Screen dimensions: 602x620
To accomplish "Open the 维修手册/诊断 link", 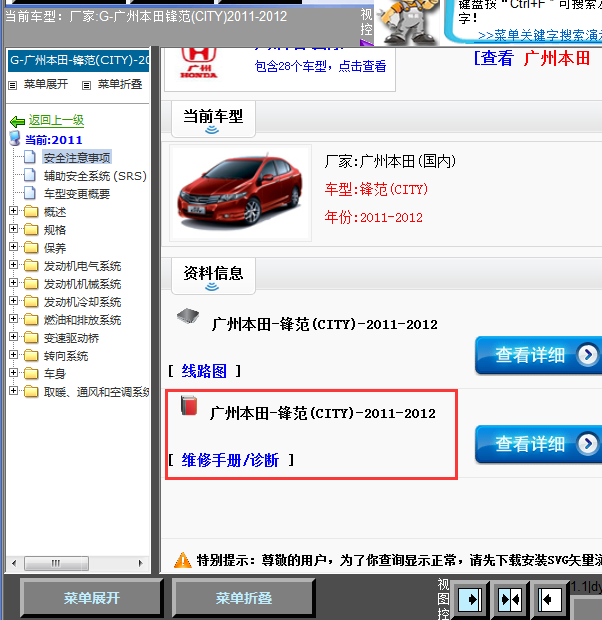I will tap(230, 460).
